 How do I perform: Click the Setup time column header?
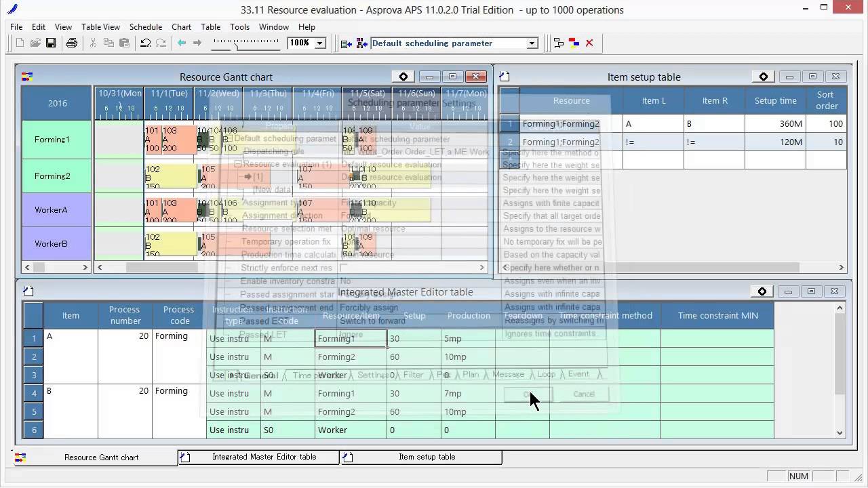pos(775,100)
